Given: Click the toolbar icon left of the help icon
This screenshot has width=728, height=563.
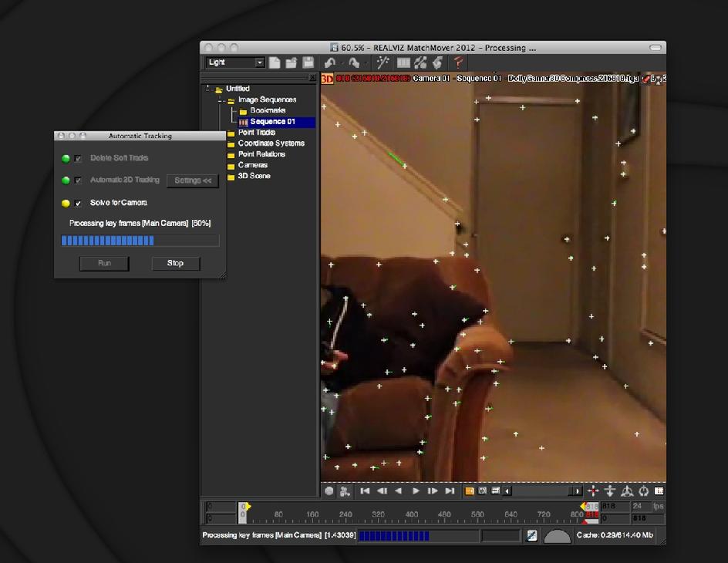Looking at the screenshot, I should pyautogui.click(x=437, y=62).
